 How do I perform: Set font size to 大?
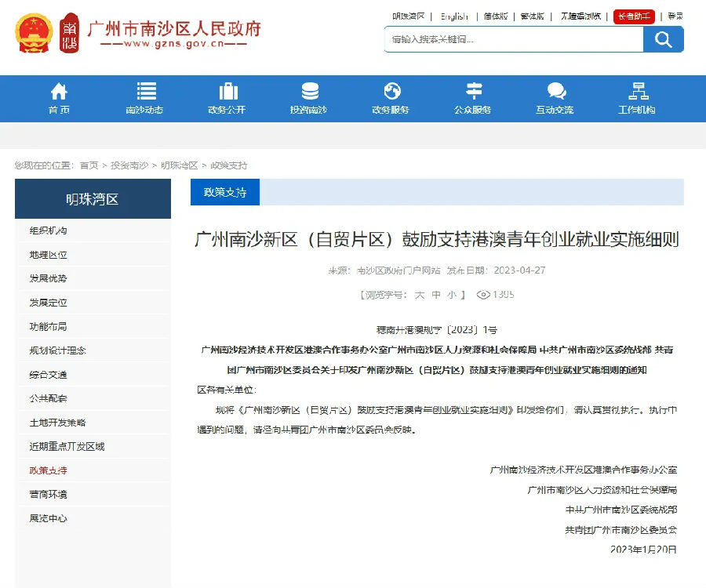point(420,295)
